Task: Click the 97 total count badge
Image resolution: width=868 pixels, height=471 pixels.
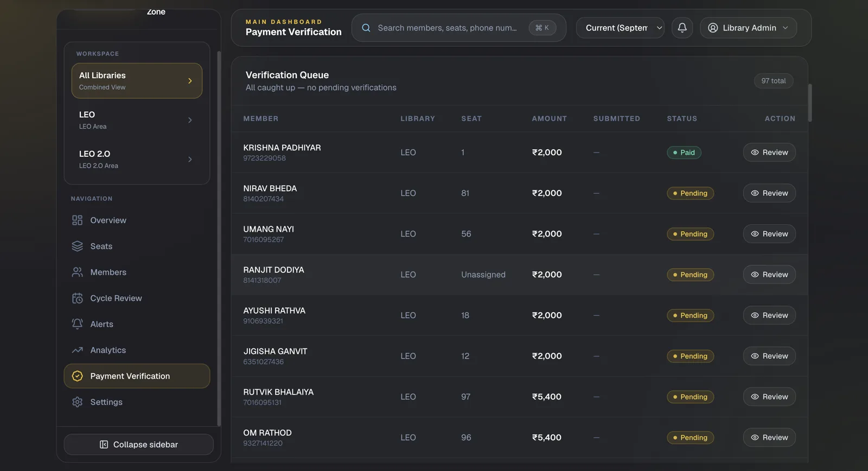Action: (x=773, y=81)
